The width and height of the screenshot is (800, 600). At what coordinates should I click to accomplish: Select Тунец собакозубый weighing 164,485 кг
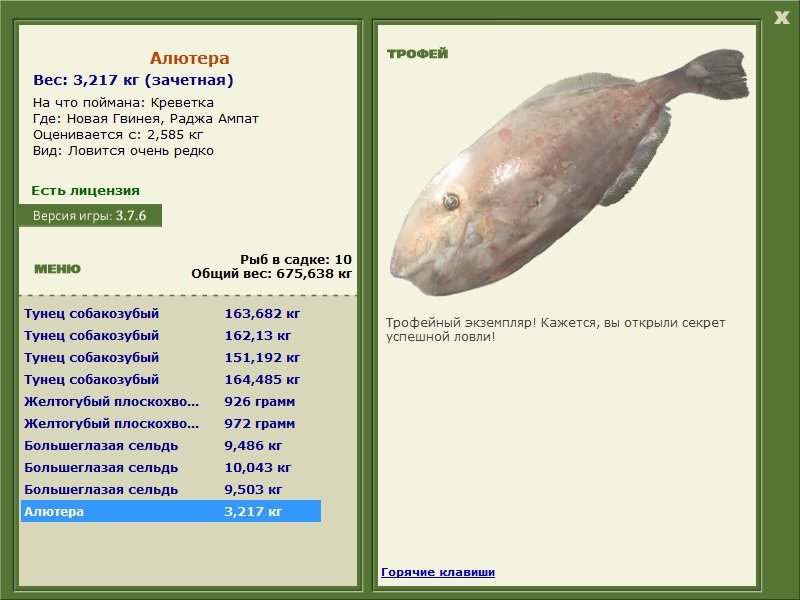click(x=170, y=380)
